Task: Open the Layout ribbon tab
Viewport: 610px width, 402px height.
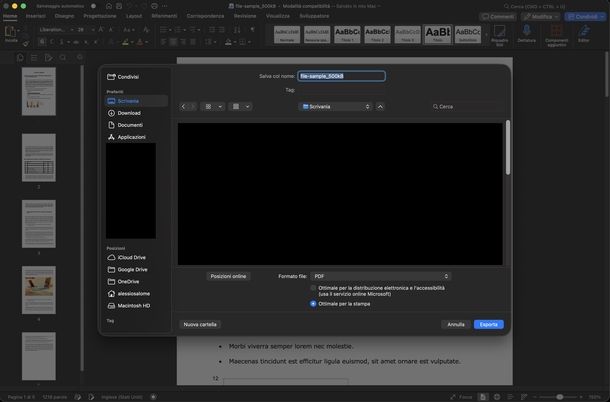Action: point(134,16)
